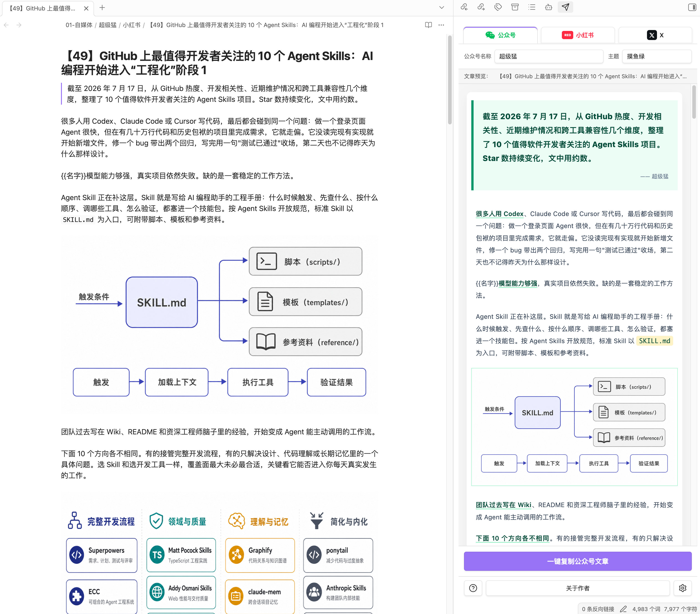This screenshot has width=700, height=614.
Task: Click the pencil edit mode status icon
Action: click(623, 609)
